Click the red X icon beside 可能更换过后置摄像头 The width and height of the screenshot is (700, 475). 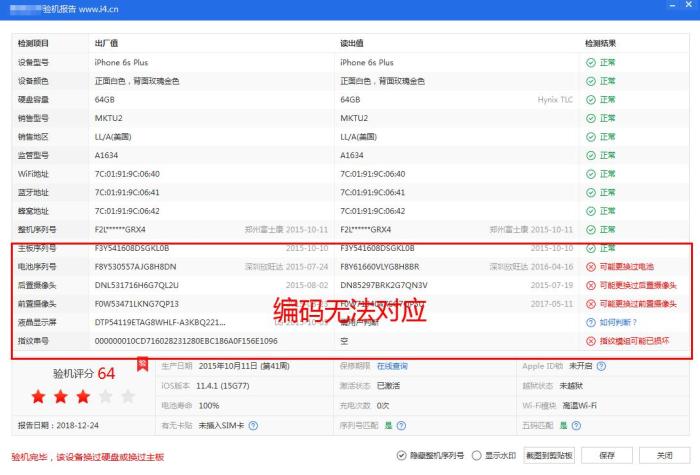click(x=591, y=285)
